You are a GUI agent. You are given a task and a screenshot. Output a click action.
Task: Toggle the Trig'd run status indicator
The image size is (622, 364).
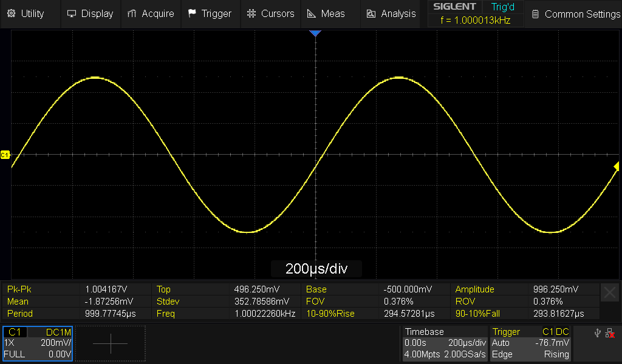coord(502,7)
